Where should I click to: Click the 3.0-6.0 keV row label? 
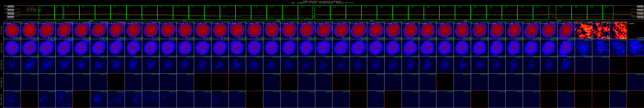(x=2, y=30)
